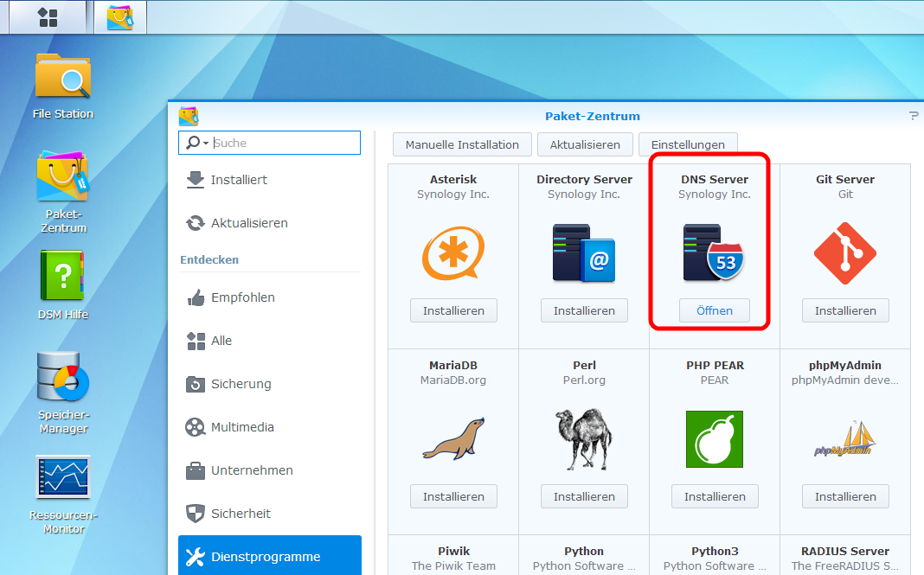Screen dimensions: 924x575
Task: Click the Manuelle Installation button
Action: [462, 144]
